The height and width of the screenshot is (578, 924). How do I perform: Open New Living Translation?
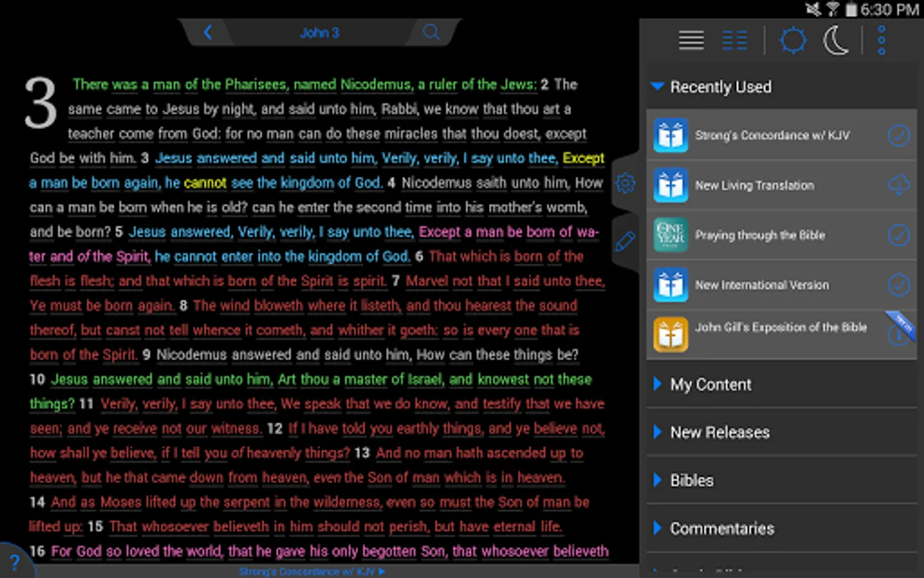pos(782,186)
